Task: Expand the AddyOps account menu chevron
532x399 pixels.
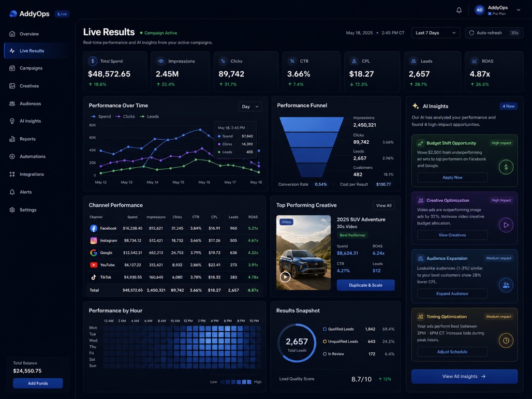Action: 518,10
